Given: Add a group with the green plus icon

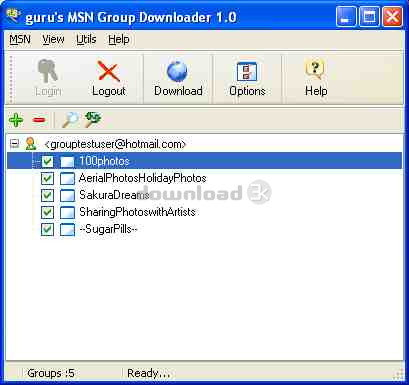Looking at the screenshot, I should click(x=16, y=120).
